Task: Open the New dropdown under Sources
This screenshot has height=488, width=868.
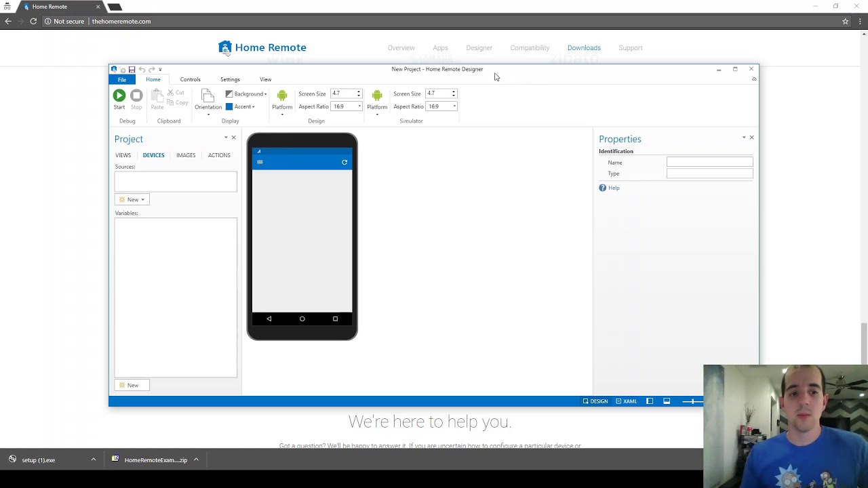Action: coord(132,199)
